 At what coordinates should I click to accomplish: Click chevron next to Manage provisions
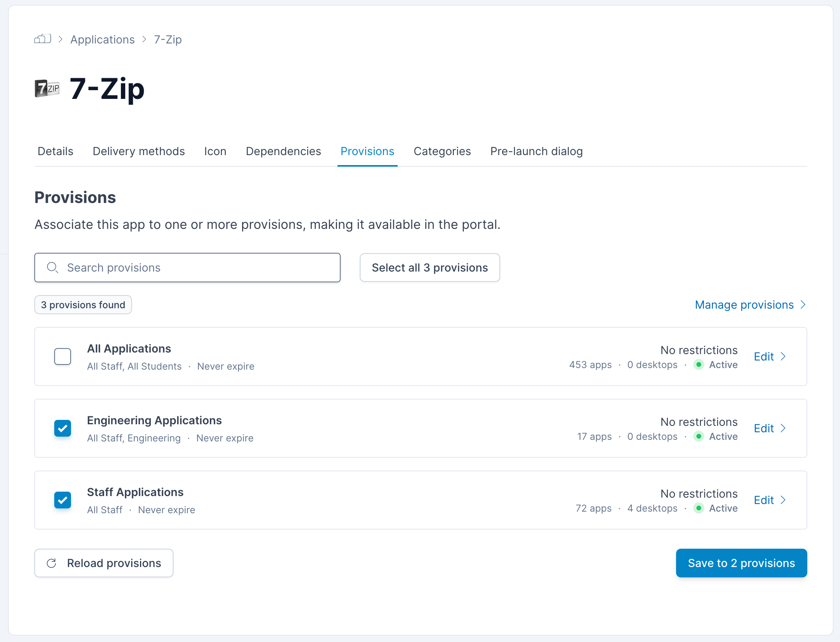[x=803, y=305]
